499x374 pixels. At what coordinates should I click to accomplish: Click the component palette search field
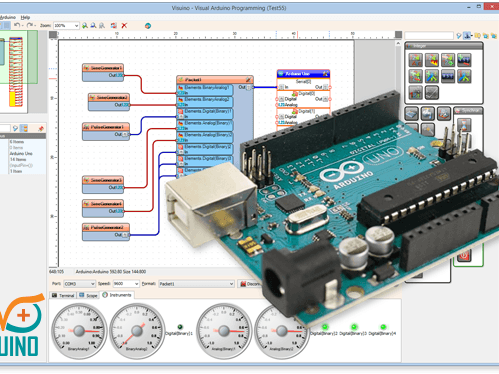tap(429, 35)
